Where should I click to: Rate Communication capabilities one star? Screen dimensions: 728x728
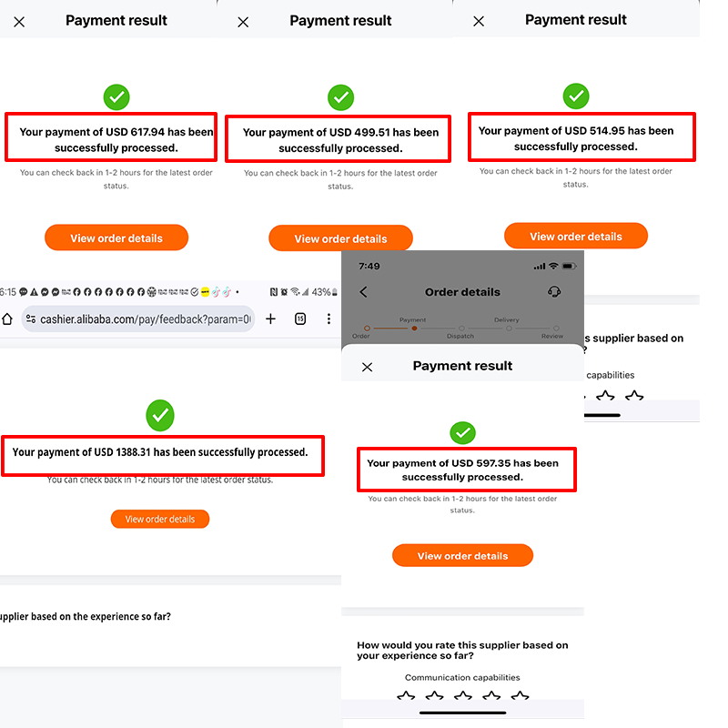(406, 696)
